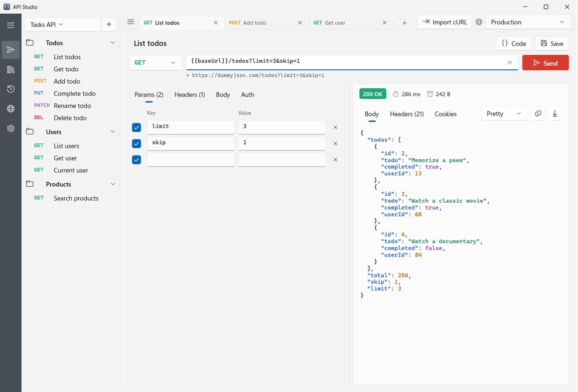This screenshot has width=578, height=392.
Task: Open the Production environment dropdown
Action: tap(528, 22)
